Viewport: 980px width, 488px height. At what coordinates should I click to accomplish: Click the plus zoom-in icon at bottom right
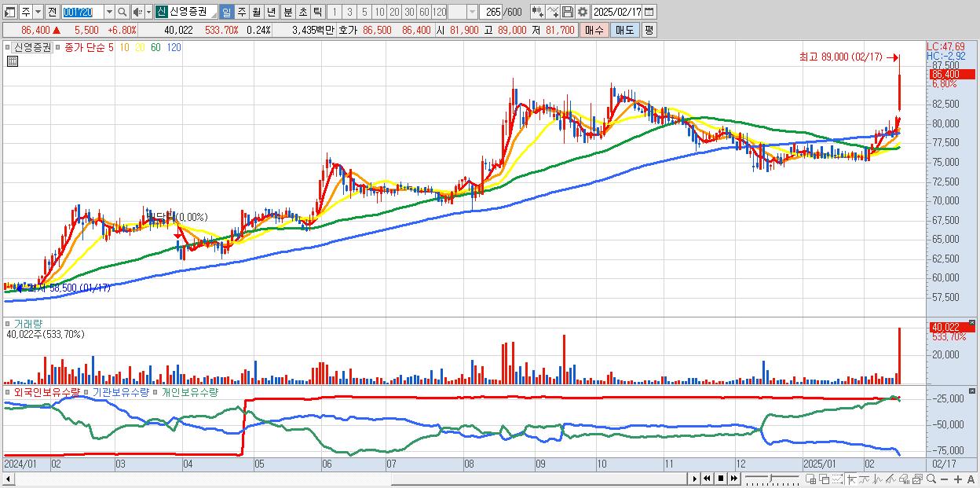958,479
